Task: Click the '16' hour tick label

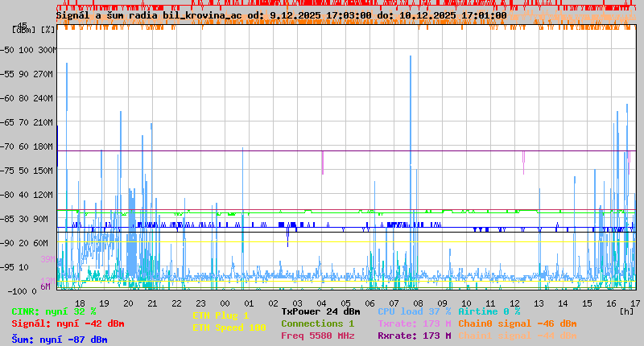Action: pos(611,303)
